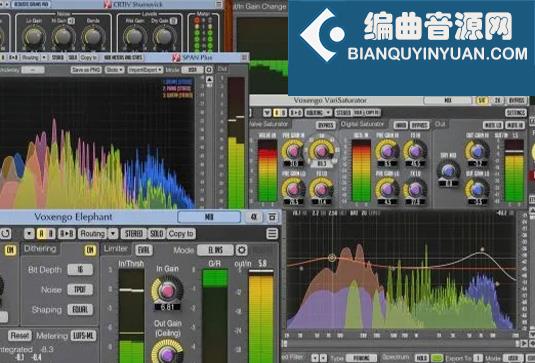This screenshot has width=535, height=363.
Task: Click the Cubase logo in the banner
Action: (323, 35)
